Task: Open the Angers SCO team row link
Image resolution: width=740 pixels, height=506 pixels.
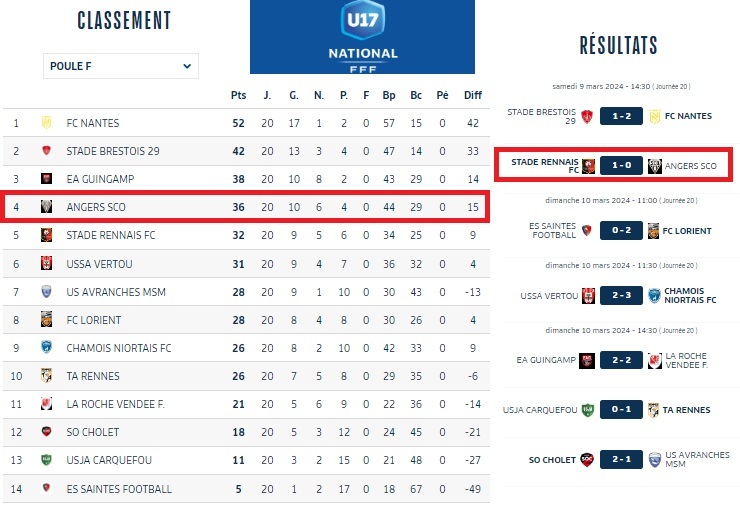Action: 96,207
